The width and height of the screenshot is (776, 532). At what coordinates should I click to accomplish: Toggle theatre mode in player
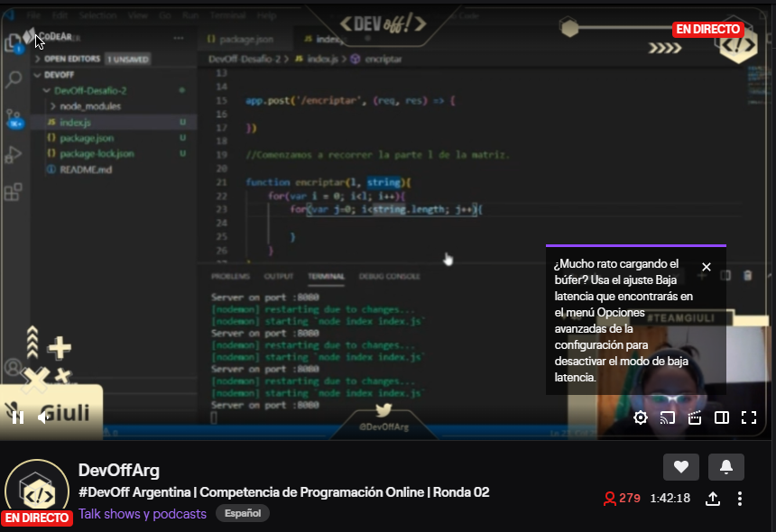point(722,417)
